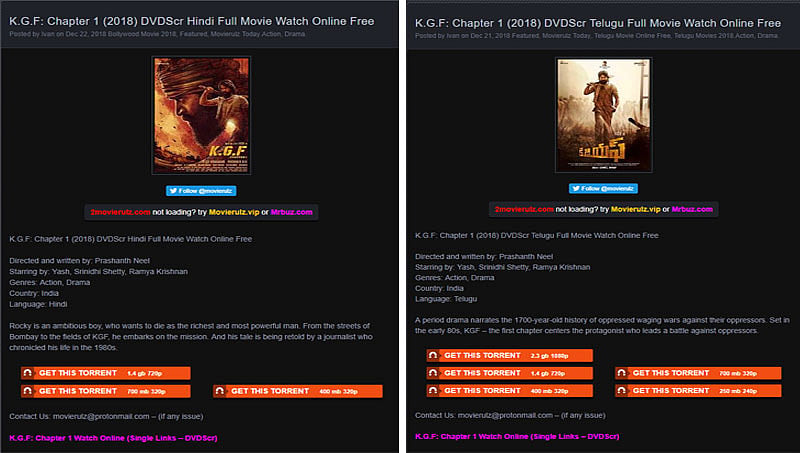Open Telugu K.G.F Watch Online Single Links
Screen dimensions: 800x453
click(x=517, y=436)
